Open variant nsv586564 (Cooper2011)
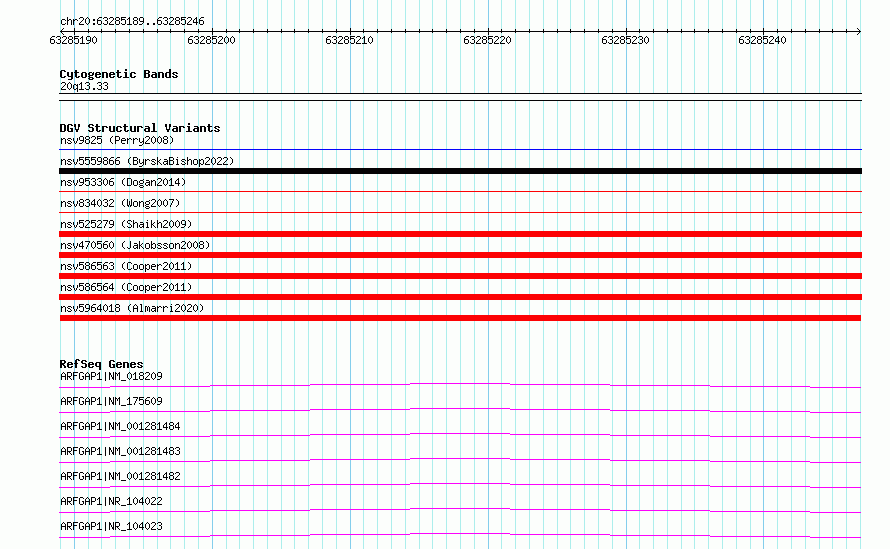The width and height of the screenshot is (890, 549). (x=126, y=287)
